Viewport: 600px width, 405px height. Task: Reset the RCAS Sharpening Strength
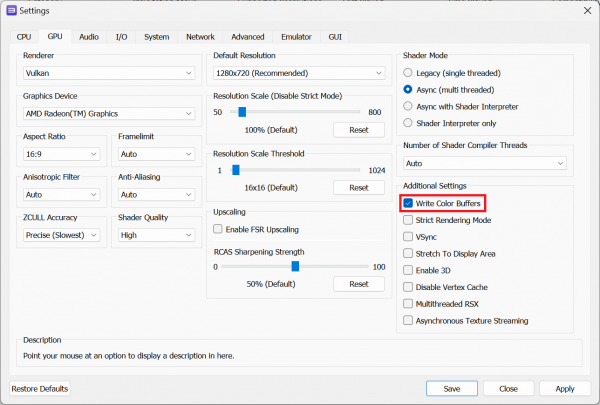click(x=358, y=284)
